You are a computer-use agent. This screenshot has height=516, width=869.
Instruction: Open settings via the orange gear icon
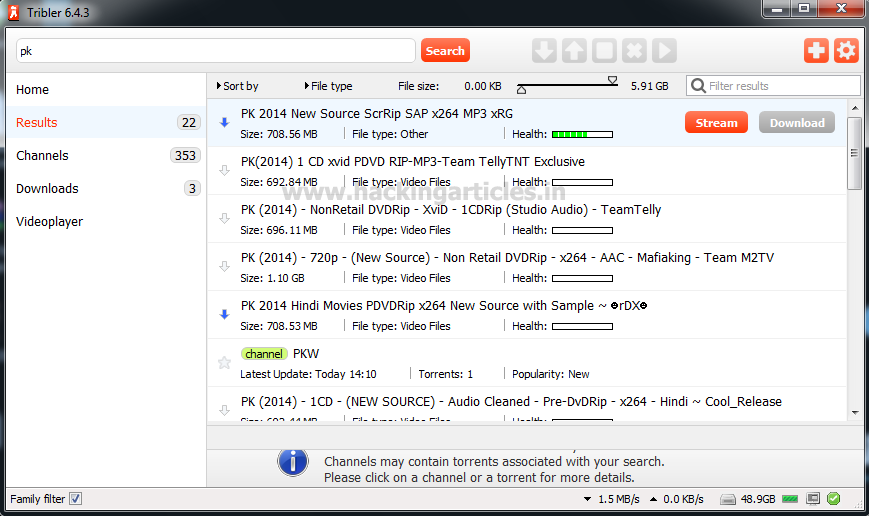click(846, 50)
